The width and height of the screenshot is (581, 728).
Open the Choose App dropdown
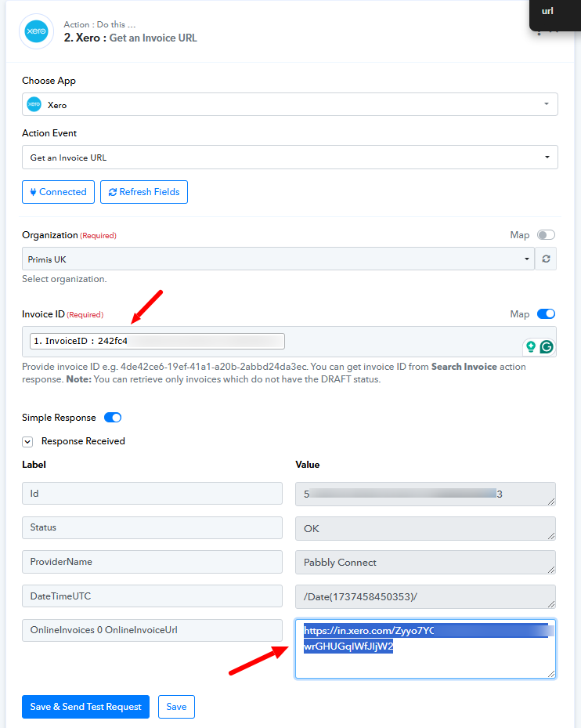click(x=290, y=104)
